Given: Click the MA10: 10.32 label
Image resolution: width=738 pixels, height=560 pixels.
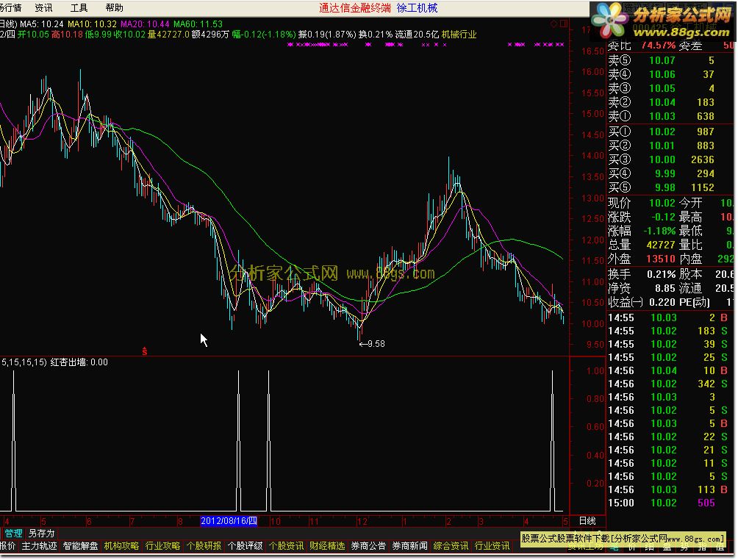Looking at the screenshot, I should tap(93, 24).
